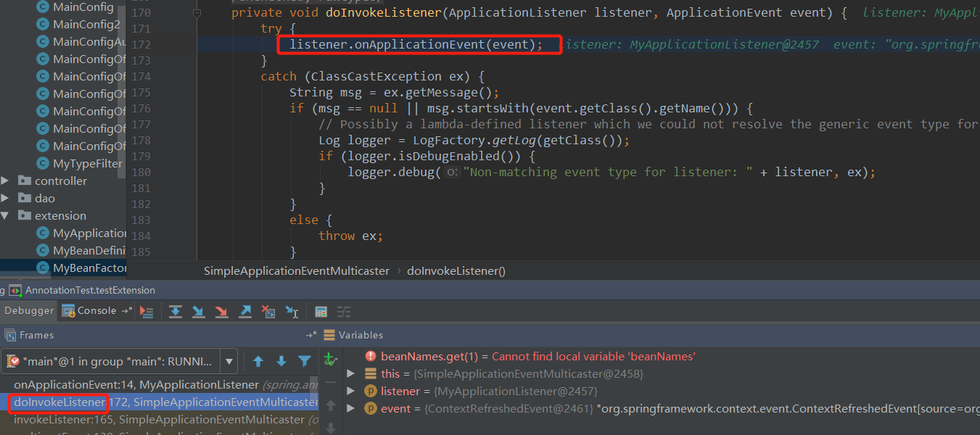Trace current stream chain icon
Viewport: 980px width, 435px height.
(x=344, y=312)
